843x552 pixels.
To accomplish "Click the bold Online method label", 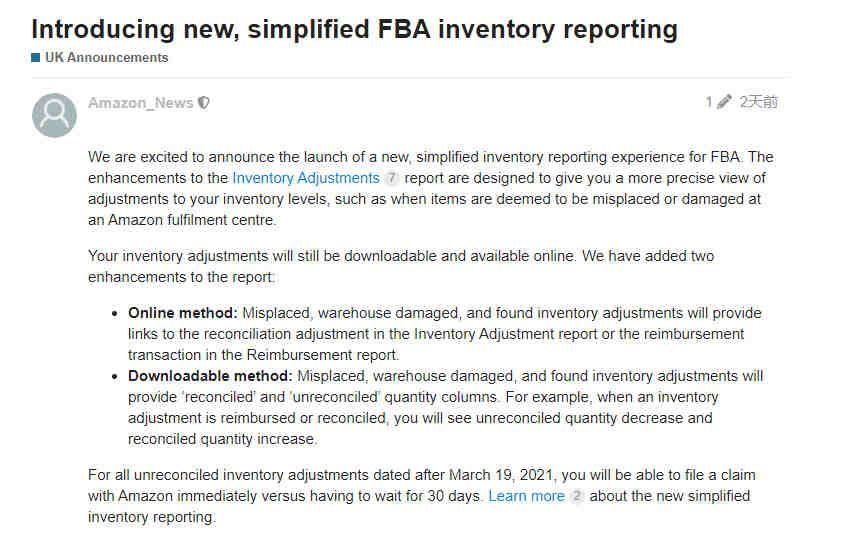I will tap(183, 313).
